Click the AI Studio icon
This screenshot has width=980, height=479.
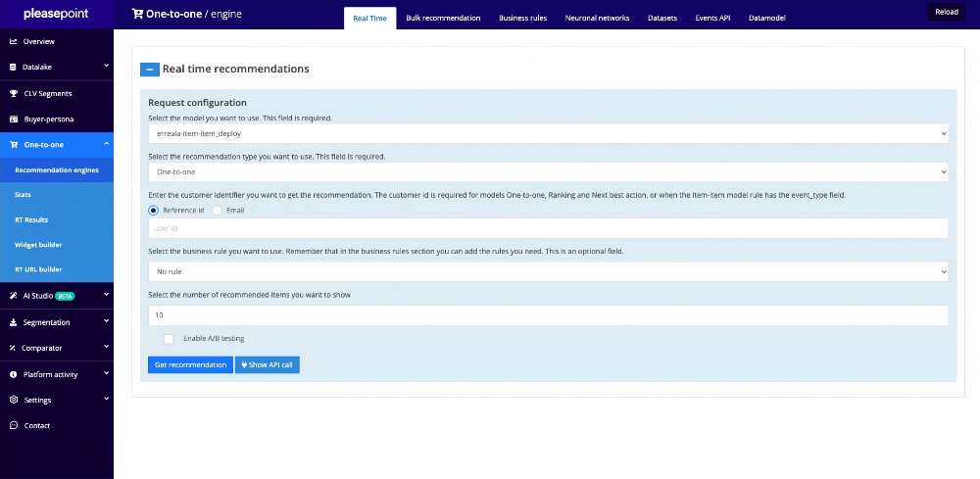(14, 295)
